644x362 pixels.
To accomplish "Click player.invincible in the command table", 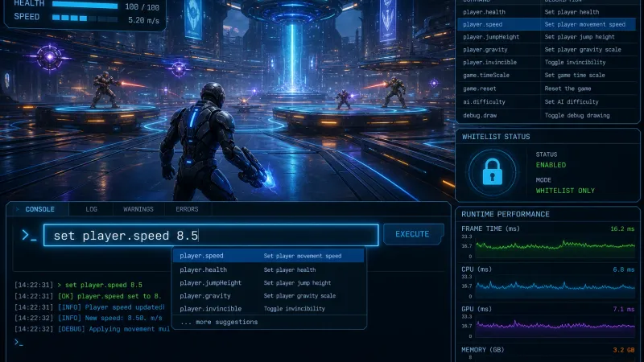I will [547, 63].
